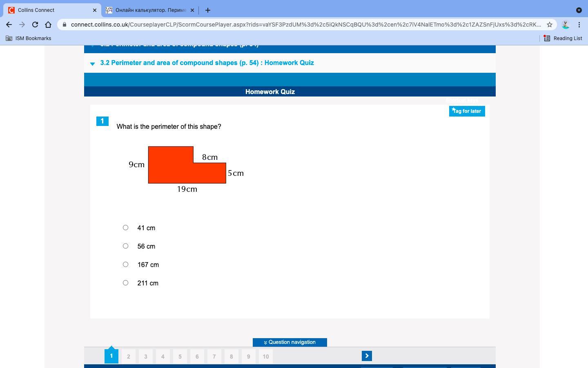Switch to the Онлайн калькулятор tab
Viewport: 588px width, 368px height.
150,10
